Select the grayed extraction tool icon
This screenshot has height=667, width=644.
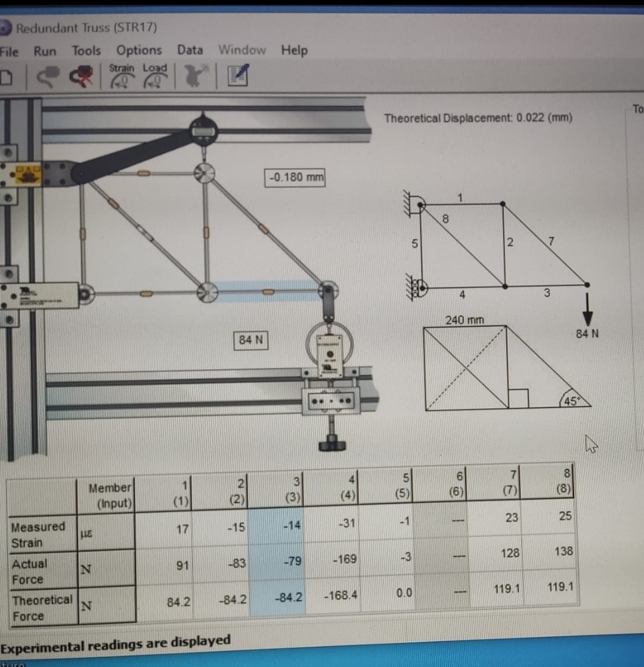(x=196, y=75)
